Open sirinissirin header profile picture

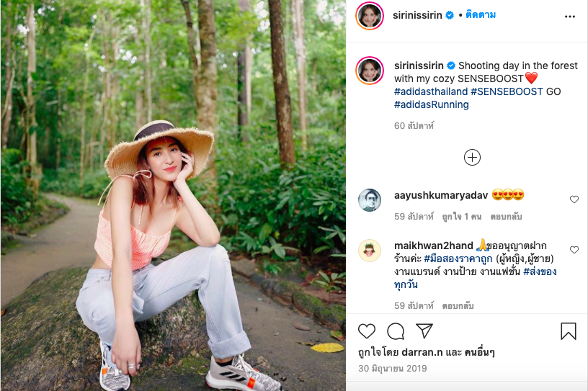[370, 16]
